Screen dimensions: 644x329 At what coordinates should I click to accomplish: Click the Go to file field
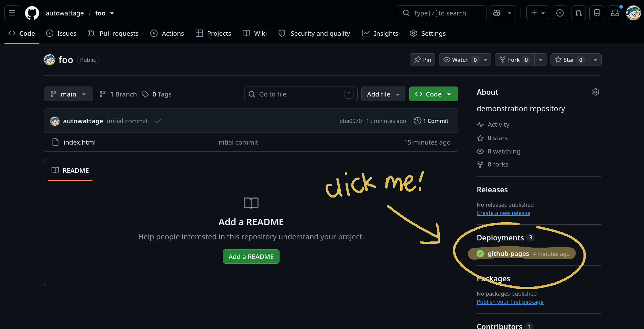301,94
